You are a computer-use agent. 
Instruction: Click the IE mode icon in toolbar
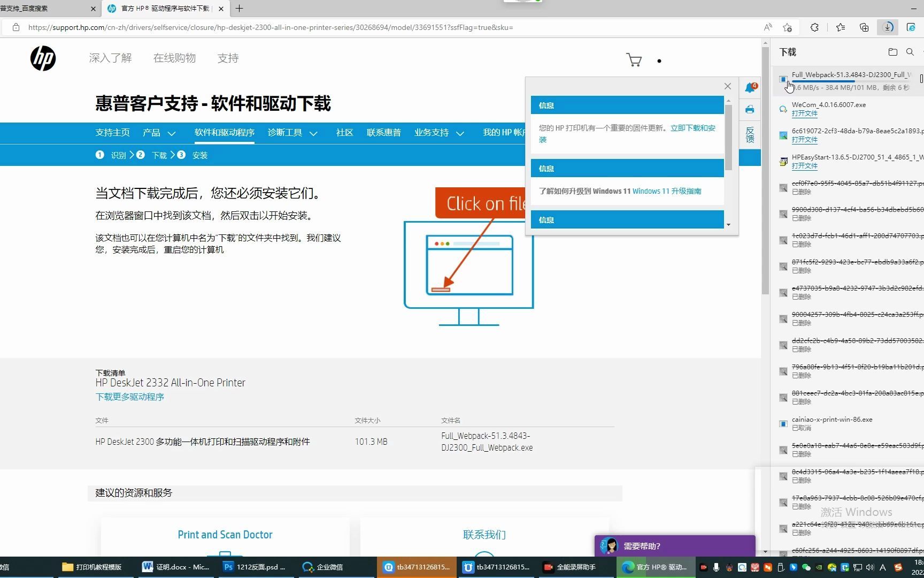pos(911,27)
